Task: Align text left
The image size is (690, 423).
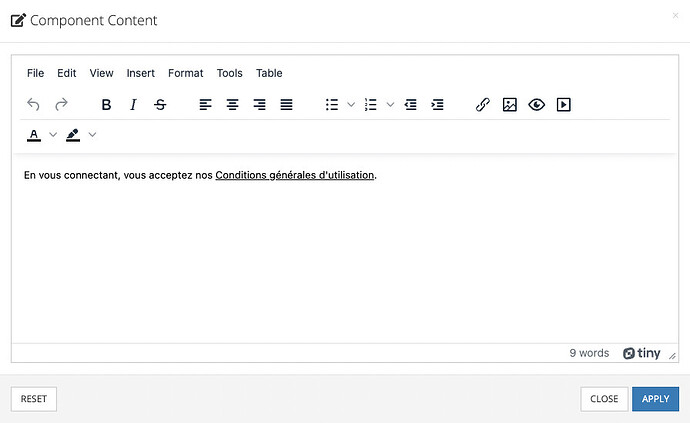Action: click(x=206, y=104)
